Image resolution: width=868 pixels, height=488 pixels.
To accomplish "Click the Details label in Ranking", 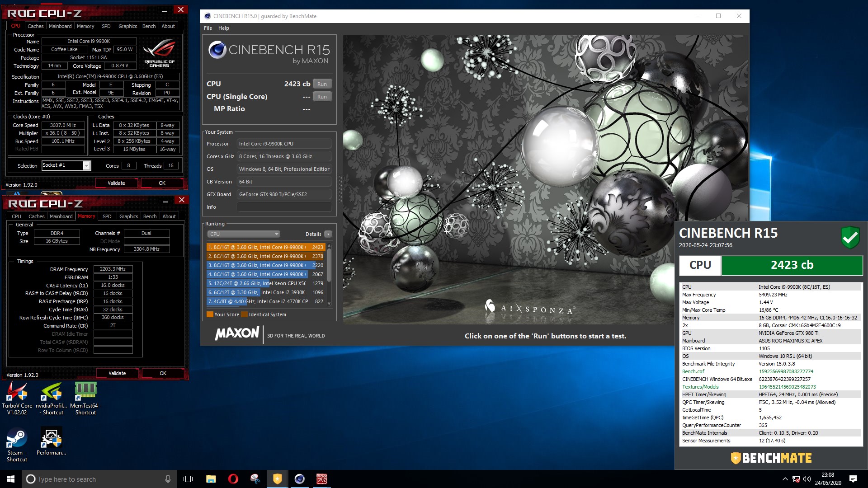I will [x=313, y=234].
